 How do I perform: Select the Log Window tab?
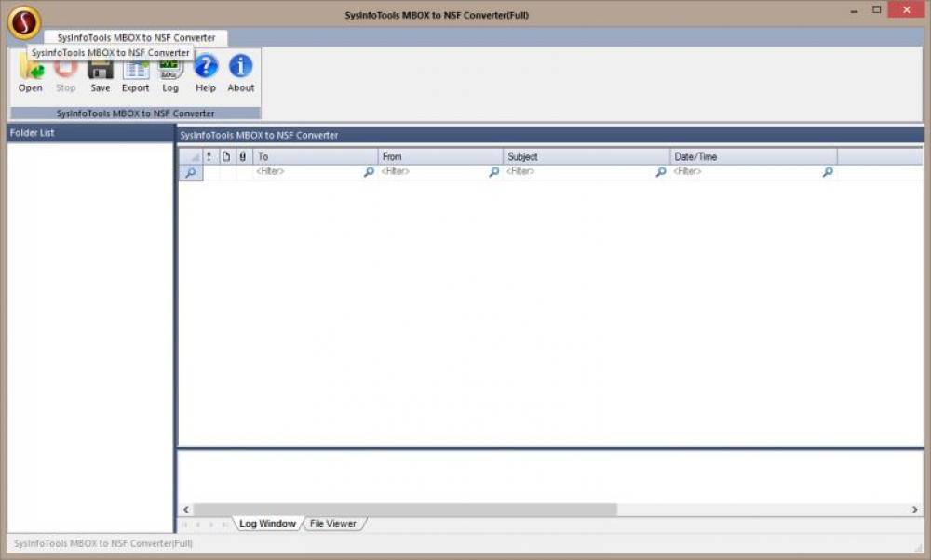267,523
